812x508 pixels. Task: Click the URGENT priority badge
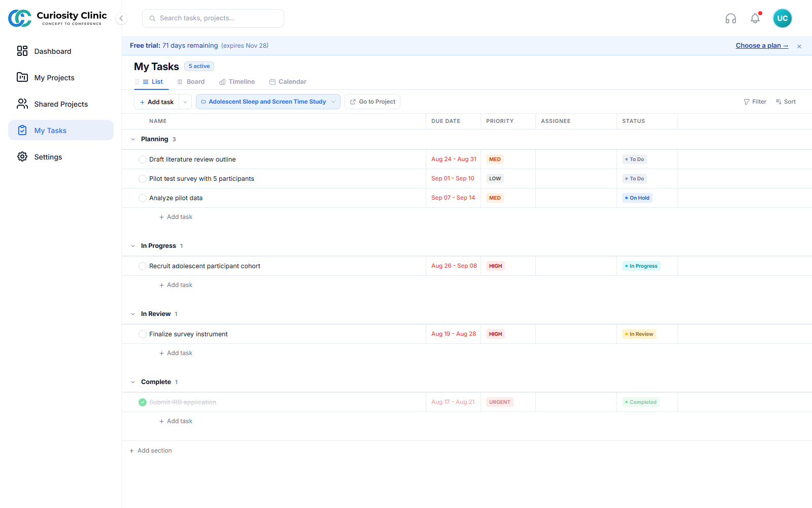point(500,402)
